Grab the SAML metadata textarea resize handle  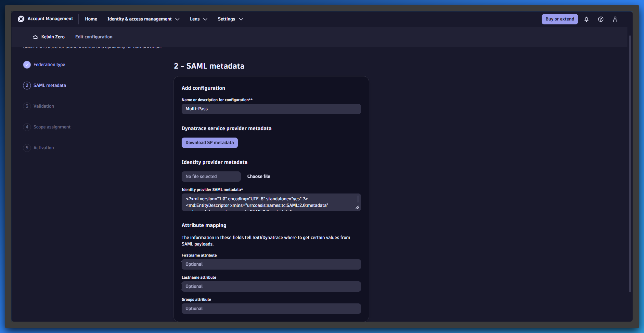[357, 207]
